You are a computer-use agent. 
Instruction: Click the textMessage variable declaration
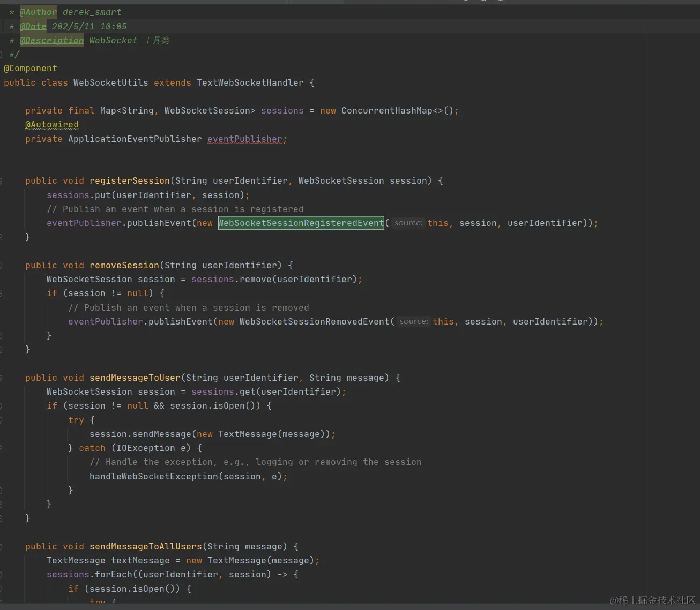pos(140,561)
